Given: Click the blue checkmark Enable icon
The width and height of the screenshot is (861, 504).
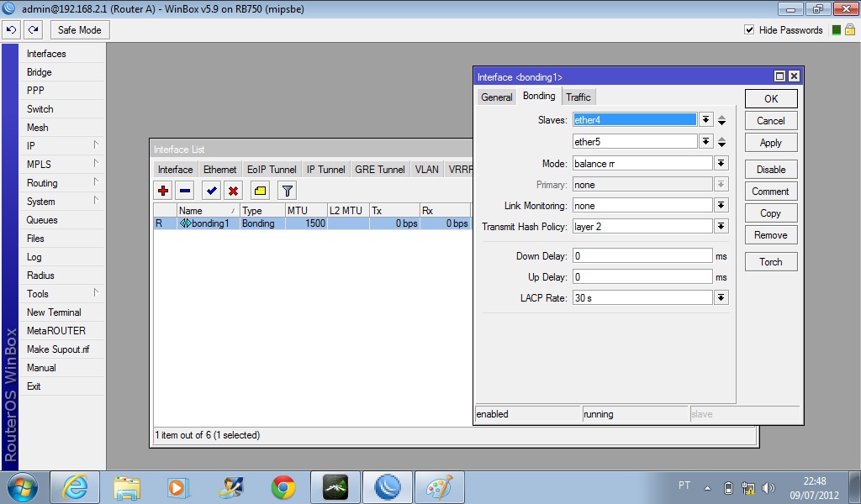Looking at the screenshot, I should click(x=211, y=191).
